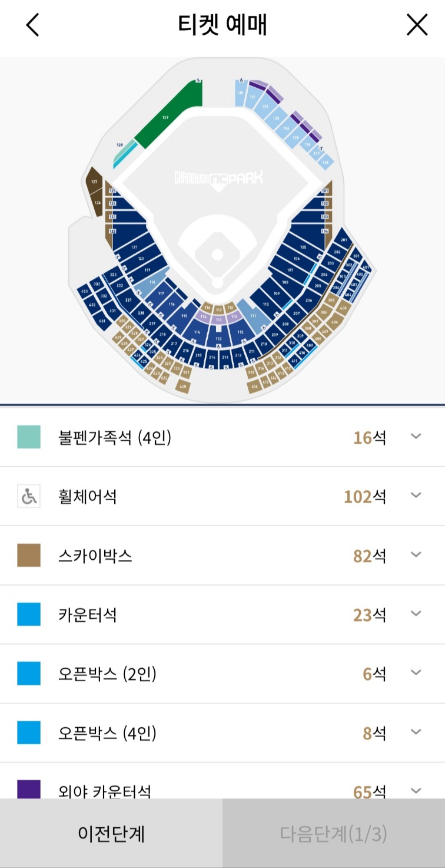The width and height of the screenshot is (445, 868).
Task: Expand the 오픈박스 (2인) options
Action: (416, 673)
